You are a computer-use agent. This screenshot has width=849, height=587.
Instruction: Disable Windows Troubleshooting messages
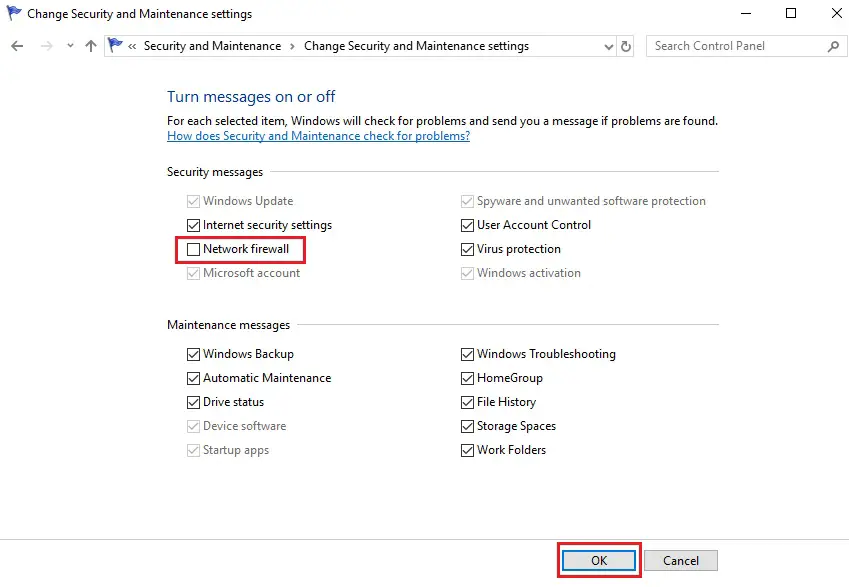(467, 354)
